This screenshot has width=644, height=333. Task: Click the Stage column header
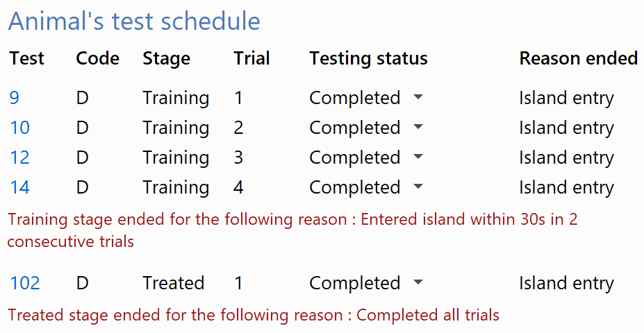pyautogui.click(x=166, y=59)
